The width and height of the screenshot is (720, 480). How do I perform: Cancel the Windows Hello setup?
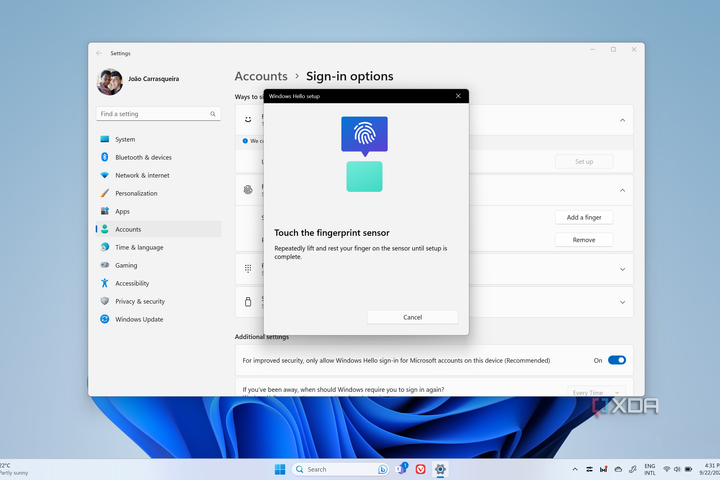(412, 317)
